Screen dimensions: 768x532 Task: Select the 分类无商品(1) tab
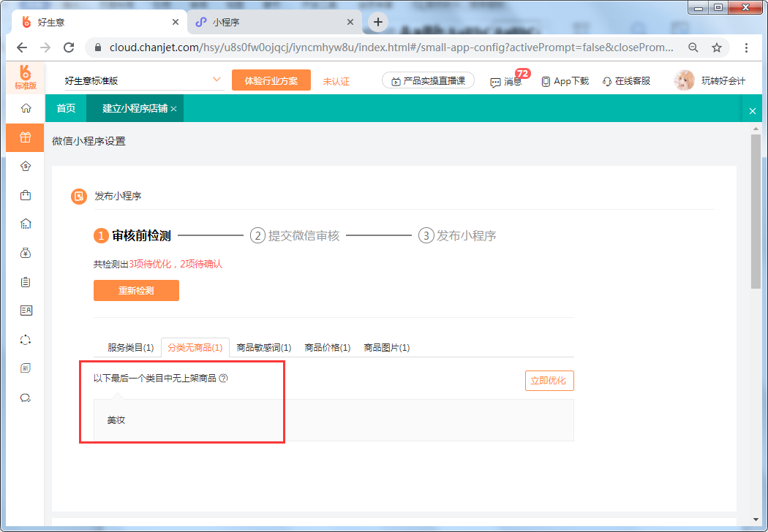click(195, 348)
